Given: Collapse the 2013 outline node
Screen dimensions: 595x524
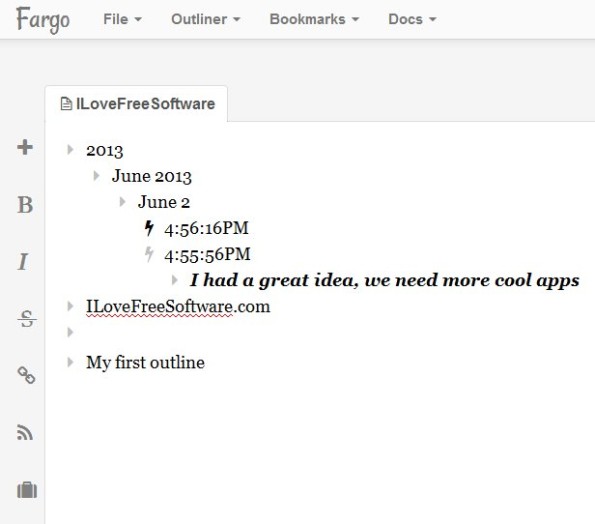Looking at the screenshot, I should tap(70, 149).
